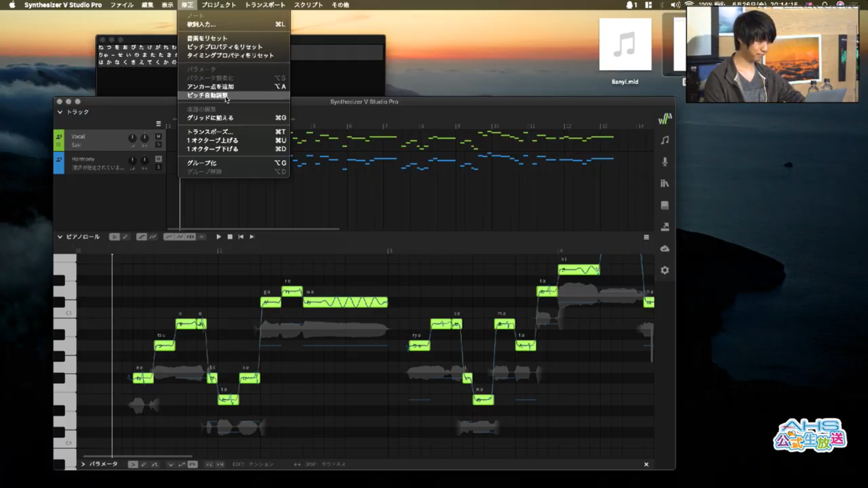868x488 pixels.
Task: Toggle pitch curve display in piano roll
Action: pyautogui.click(x=169, y=237)
